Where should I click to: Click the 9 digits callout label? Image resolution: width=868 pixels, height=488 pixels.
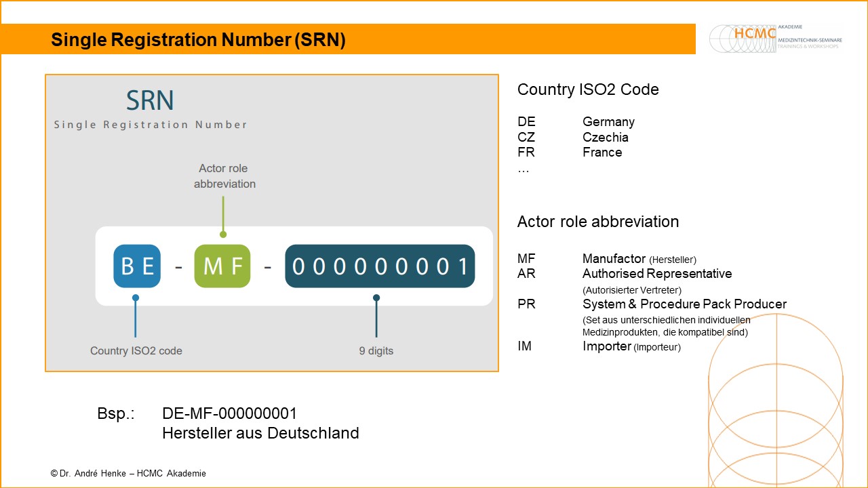(x=376, y=350)
